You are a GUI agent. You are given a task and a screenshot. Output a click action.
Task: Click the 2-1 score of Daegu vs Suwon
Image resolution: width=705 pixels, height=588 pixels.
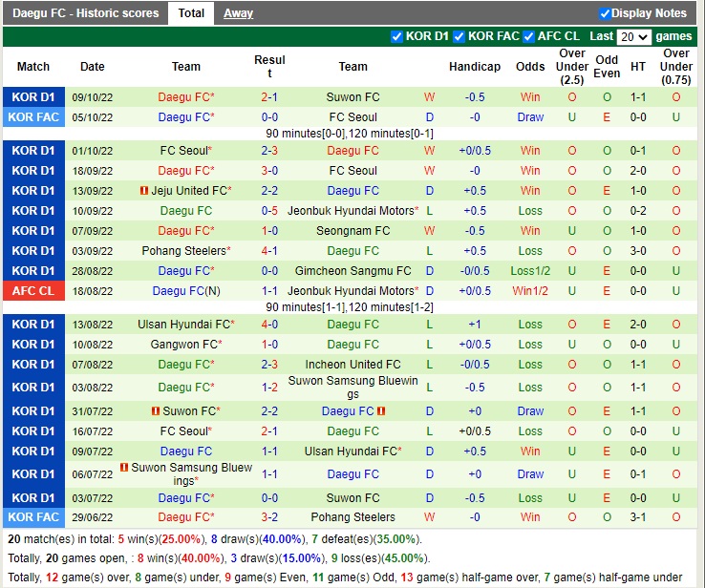(269, 97)
